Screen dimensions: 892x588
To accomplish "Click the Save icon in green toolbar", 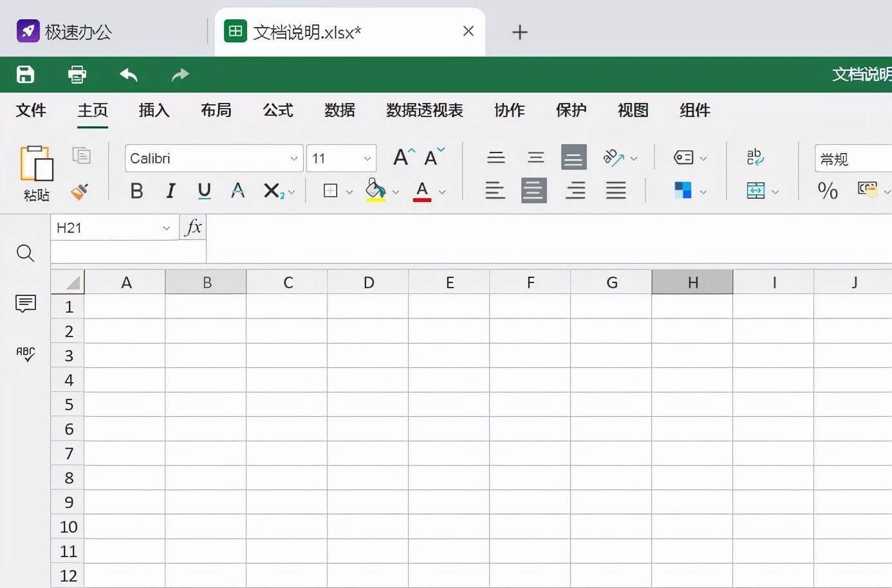I will [x=25, y=75].
